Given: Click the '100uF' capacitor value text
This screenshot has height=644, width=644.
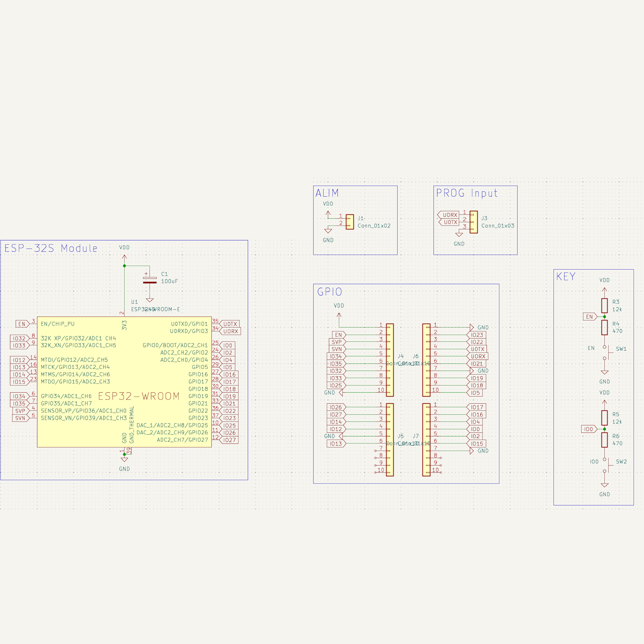Looking at the screenshot, I should click(169, 281).
